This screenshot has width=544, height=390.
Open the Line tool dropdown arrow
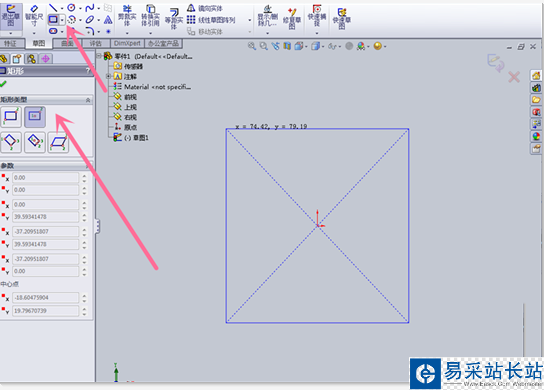click(x=62, y=8)
